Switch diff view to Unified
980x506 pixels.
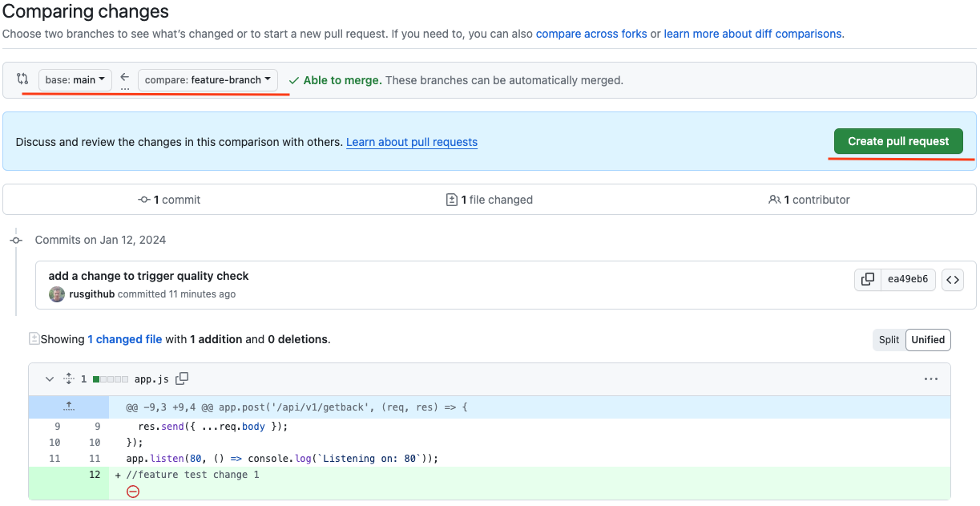pos(928,340)
